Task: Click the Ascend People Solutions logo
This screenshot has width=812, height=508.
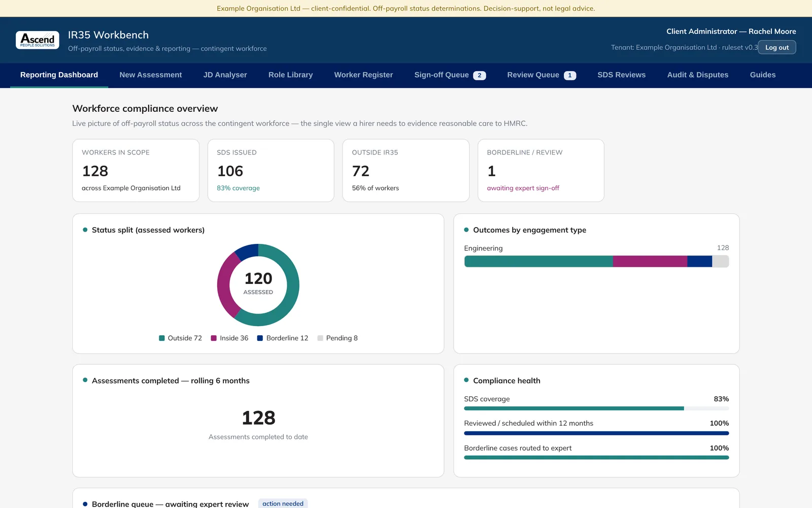Action: 38,40
